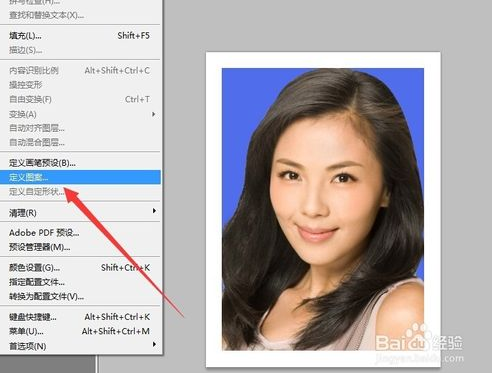Screen dimensions: 498x373
Task: Open the 填充(L)... fill command
Action: (80, 36)
